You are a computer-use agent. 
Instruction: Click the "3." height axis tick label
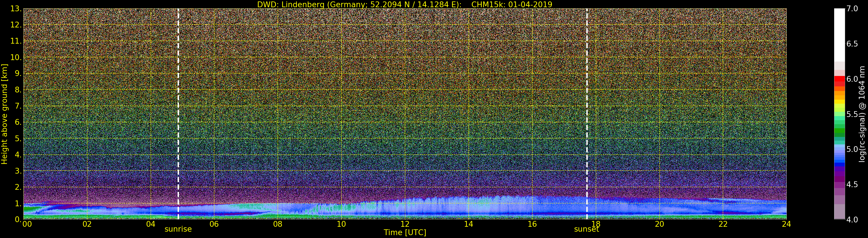(18, 171)
